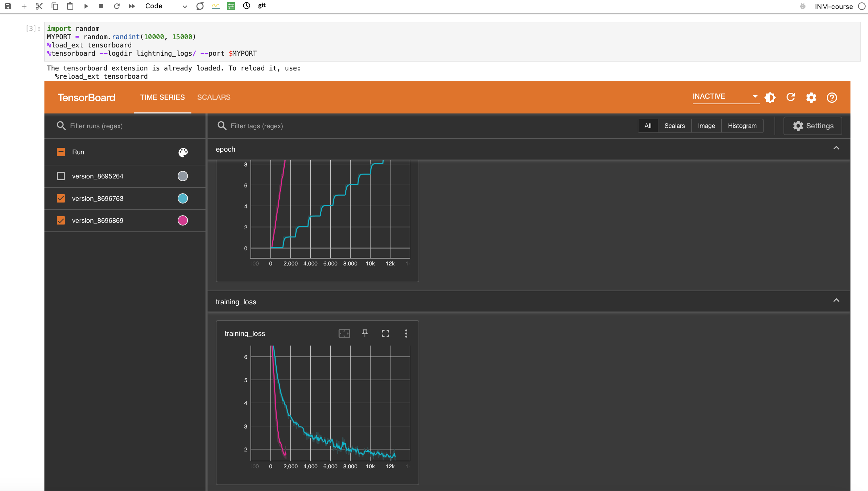Image resolution: width=868 pixels, height=491 pixels.
Task: Toggle TensorBoard dark mode icon
Action: 770,98
